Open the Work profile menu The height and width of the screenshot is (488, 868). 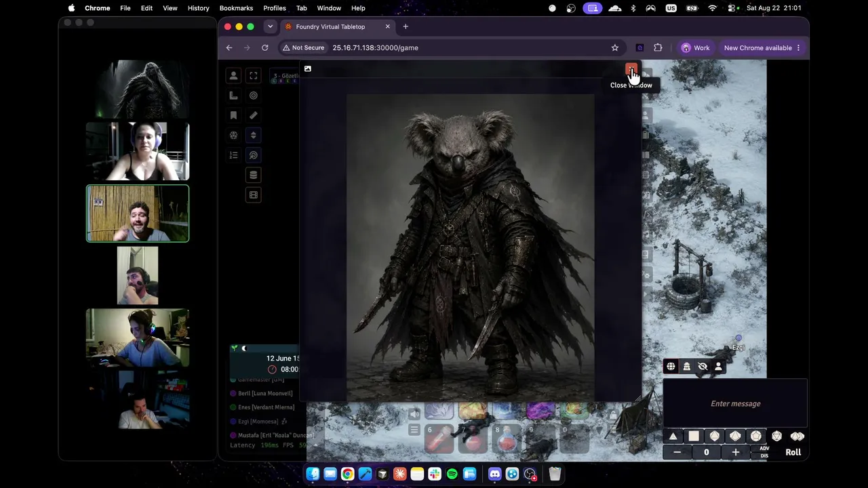pyautogui.click(x=696, y=48)
